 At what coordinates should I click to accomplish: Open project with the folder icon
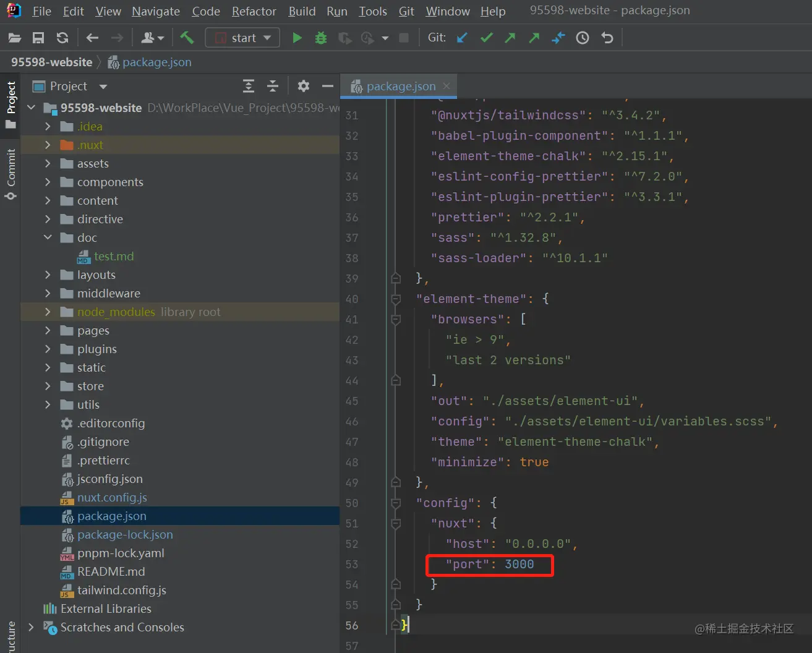(x=15, y=38)
